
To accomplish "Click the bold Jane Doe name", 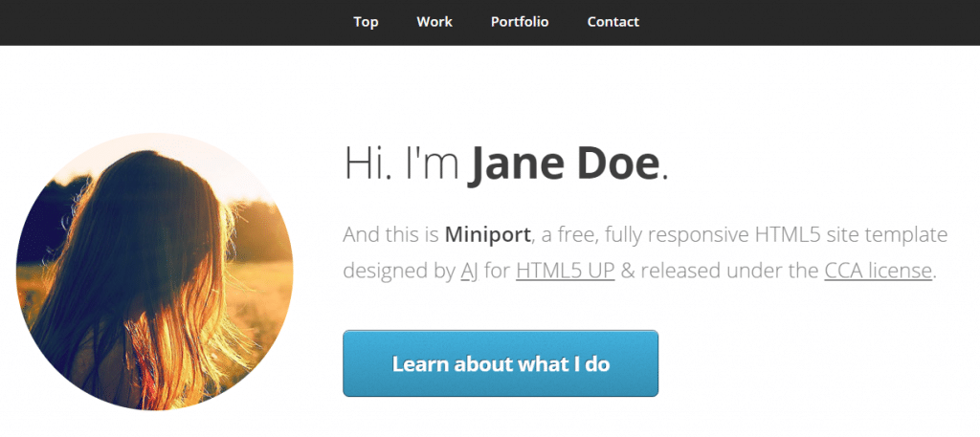I will coord(563,164).
